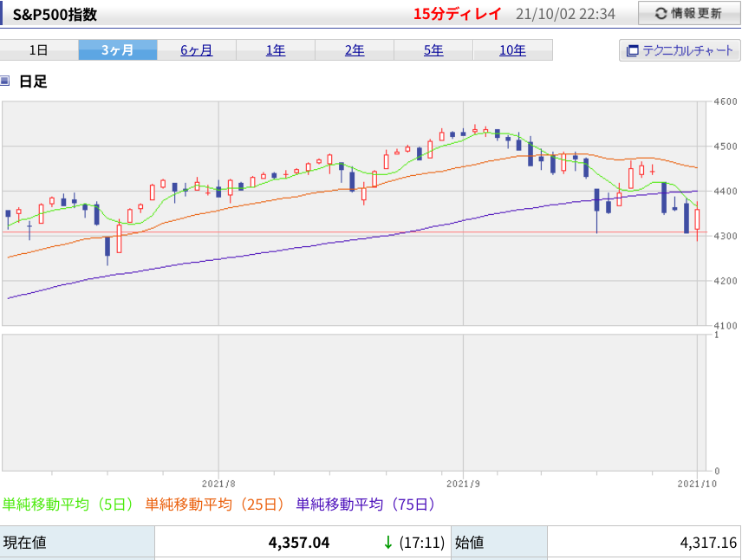Click the 始値 label cell
This screenshot has height=560, width=742.
tap(499, 543)
